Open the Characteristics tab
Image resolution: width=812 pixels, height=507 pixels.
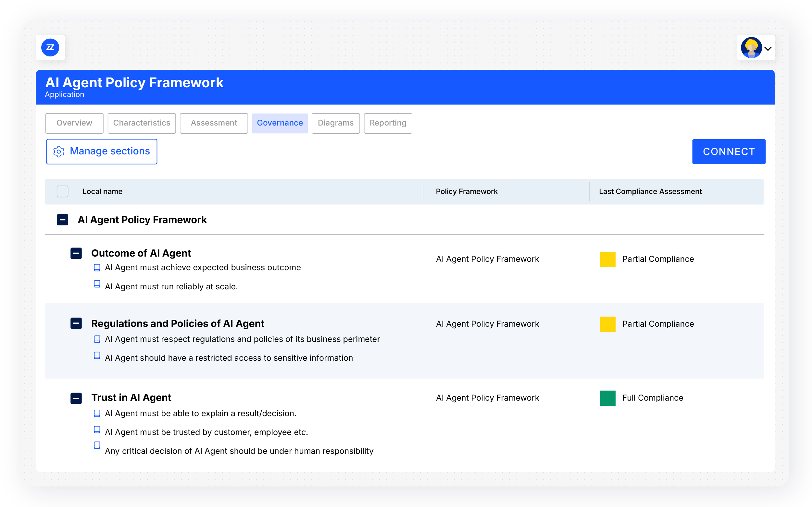[x=142, y=123]
